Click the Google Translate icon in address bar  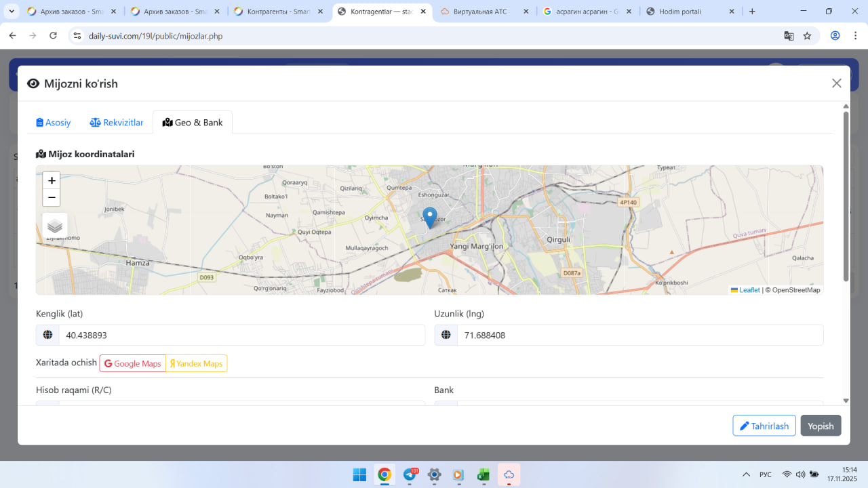coord(789,36)
